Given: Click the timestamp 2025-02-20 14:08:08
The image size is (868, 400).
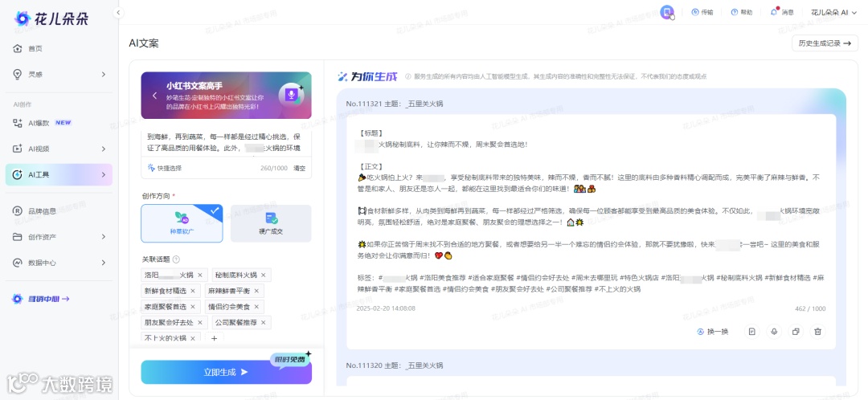Looking at the screenshot, I should click(386, 308).
